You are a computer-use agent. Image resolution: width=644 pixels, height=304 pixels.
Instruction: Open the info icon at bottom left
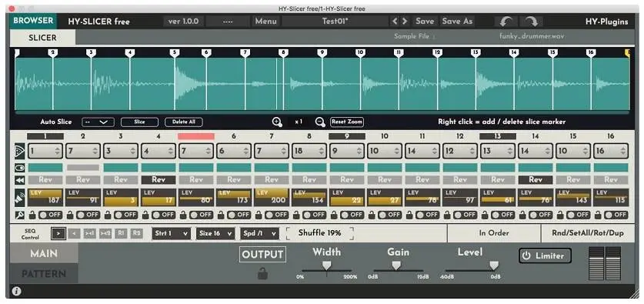[x=16, y=291]
